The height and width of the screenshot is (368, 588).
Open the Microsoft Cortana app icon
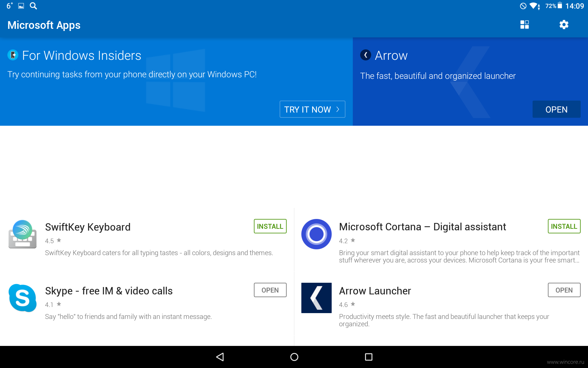pos(316,234)
